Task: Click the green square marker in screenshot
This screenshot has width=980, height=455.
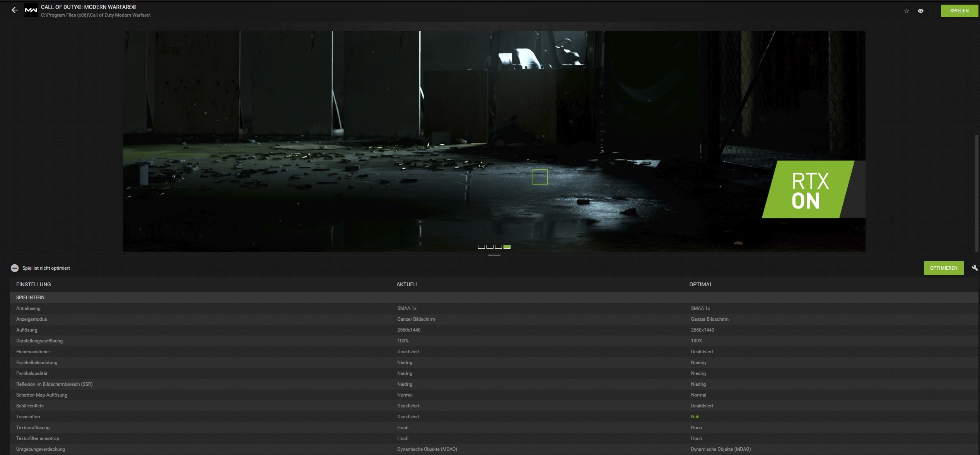Action: [x=540, y=177]
